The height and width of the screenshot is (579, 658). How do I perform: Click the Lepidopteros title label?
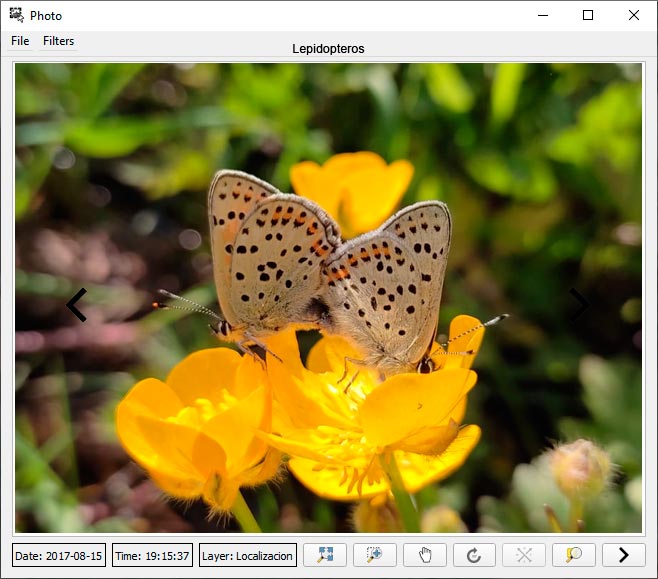[328, 49]
